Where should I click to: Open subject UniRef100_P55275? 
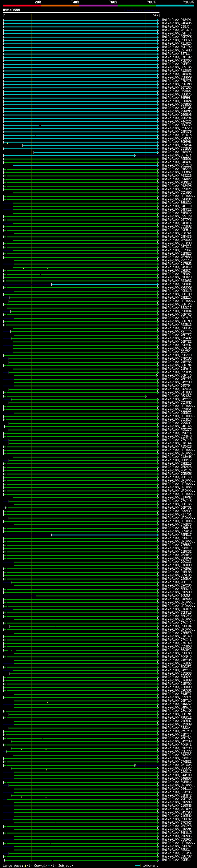tap(177, 430)
